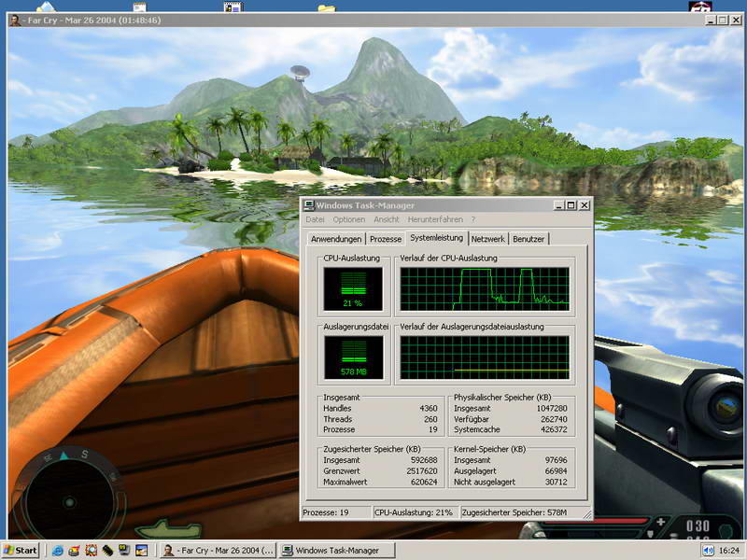This screenshot has height=560, width=747.
Task: Maximize the Windows Task-Manager window
Action: 571,205
